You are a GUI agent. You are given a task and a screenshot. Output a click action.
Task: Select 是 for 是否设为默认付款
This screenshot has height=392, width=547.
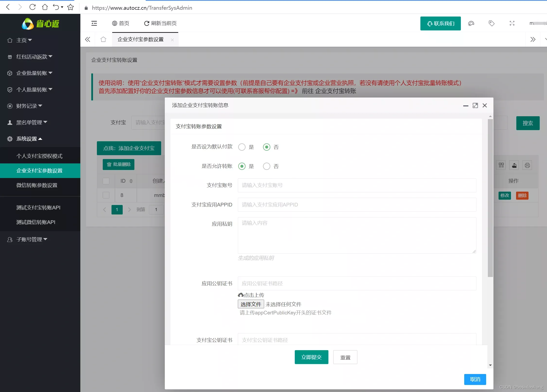tap(242, 147)
